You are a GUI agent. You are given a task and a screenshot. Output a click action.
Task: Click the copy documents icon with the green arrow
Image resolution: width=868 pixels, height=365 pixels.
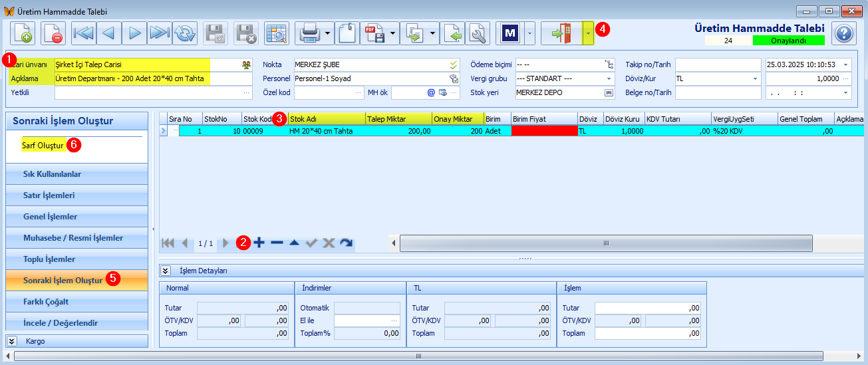click(x=416, y=33)
